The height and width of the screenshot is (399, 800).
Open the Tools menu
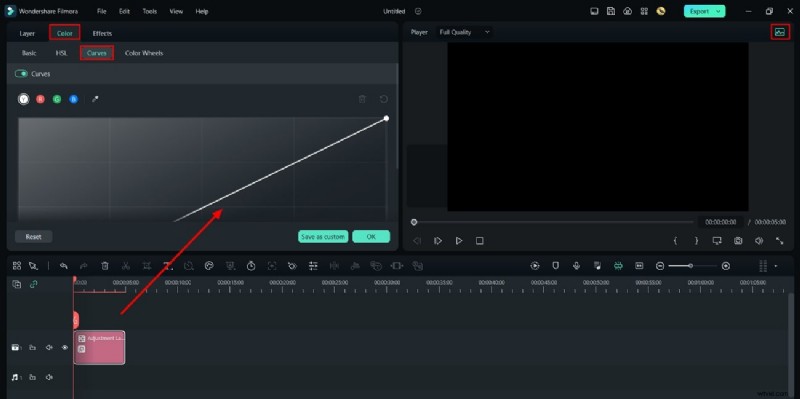click(149, 11)
